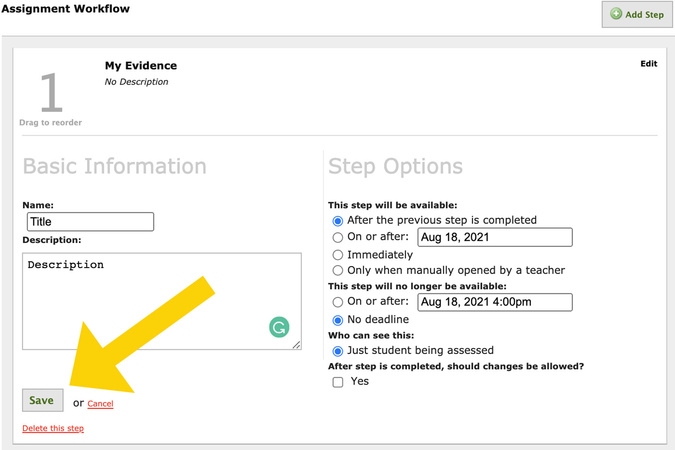Click the No Description text

tap(136, 82)
